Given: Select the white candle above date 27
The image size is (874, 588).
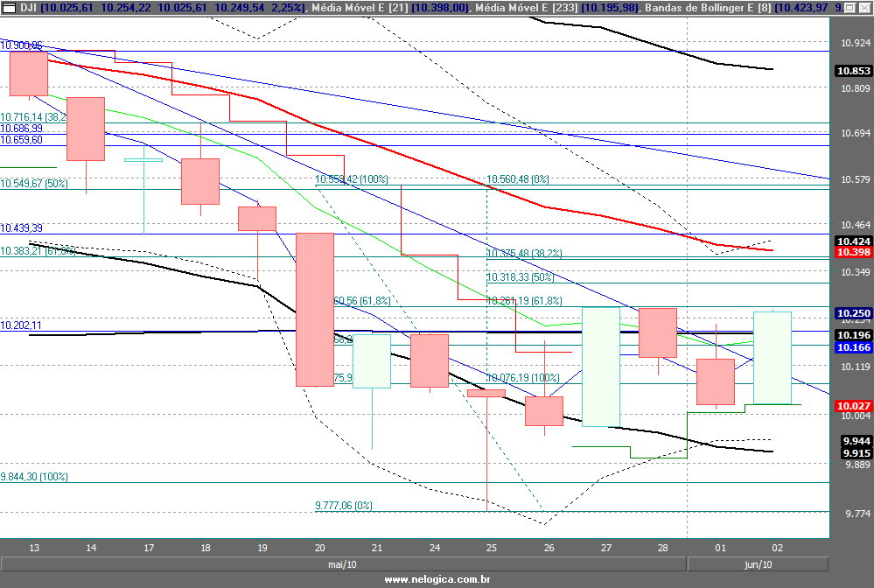Looking at the screenshot, I should pyautogui.click(x=601, y=367).
